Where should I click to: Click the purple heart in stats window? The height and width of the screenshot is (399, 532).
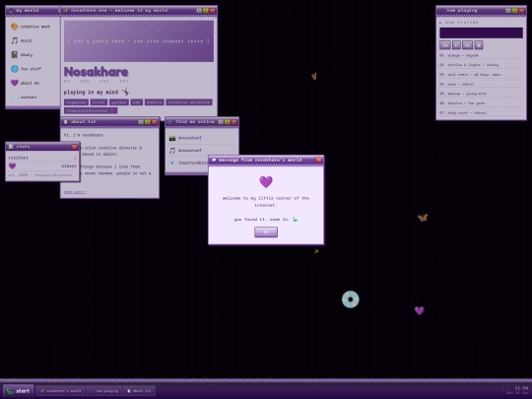[12, 166]
